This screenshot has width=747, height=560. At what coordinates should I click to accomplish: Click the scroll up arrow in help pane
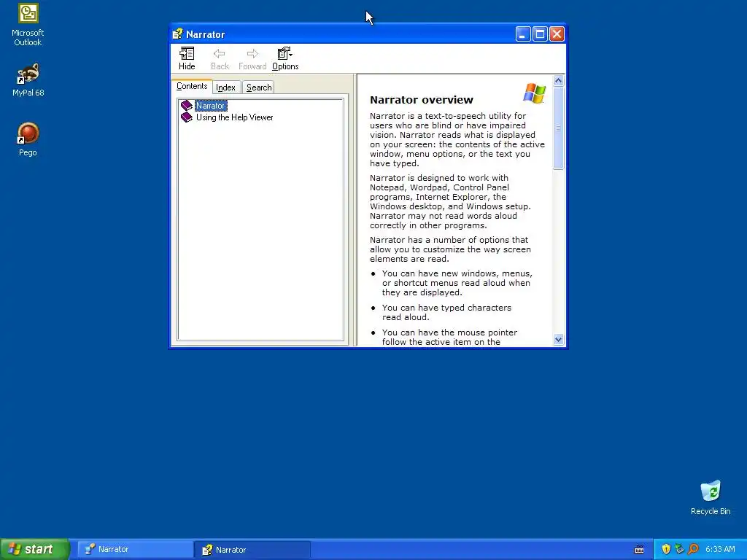point(558,80)
